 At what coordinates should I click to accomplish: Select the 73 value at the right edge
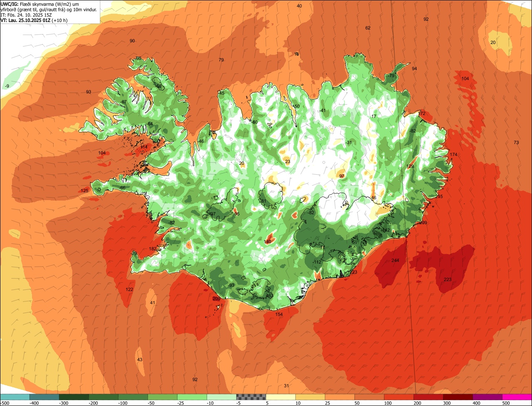tap(516, 142)
